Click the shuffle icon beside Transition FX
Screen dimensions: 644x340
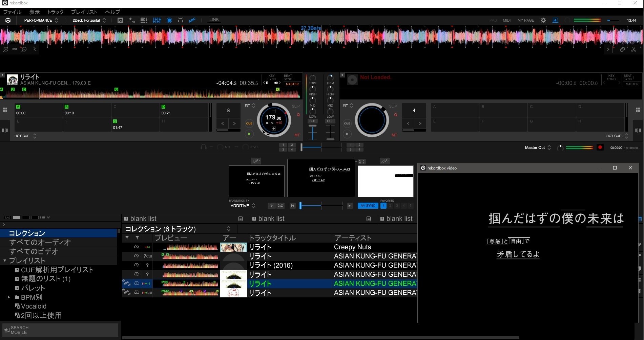(x=281, y=206)
